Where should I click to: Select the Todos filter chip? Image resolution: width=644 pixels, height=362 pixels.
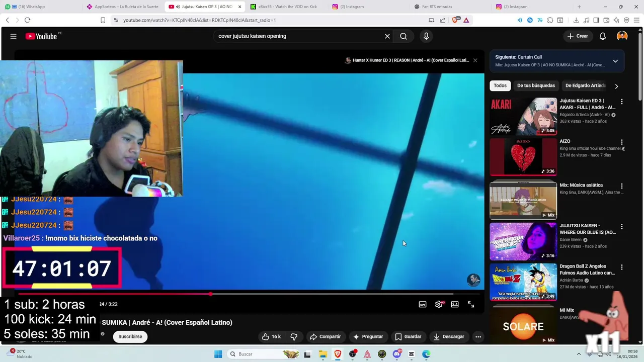pyautogui.click(x=500, y=85)
